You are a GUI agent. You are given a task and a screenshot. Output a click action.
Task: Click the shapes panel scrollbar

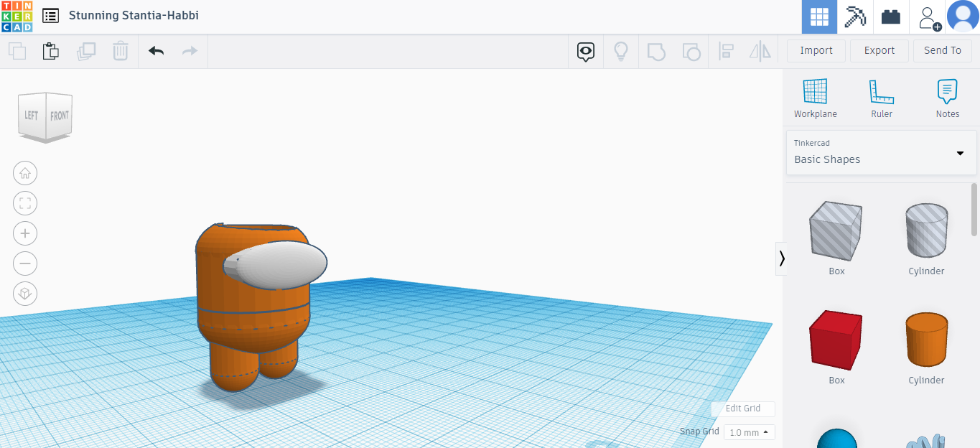pyautogui.click(x=974, y=209)
